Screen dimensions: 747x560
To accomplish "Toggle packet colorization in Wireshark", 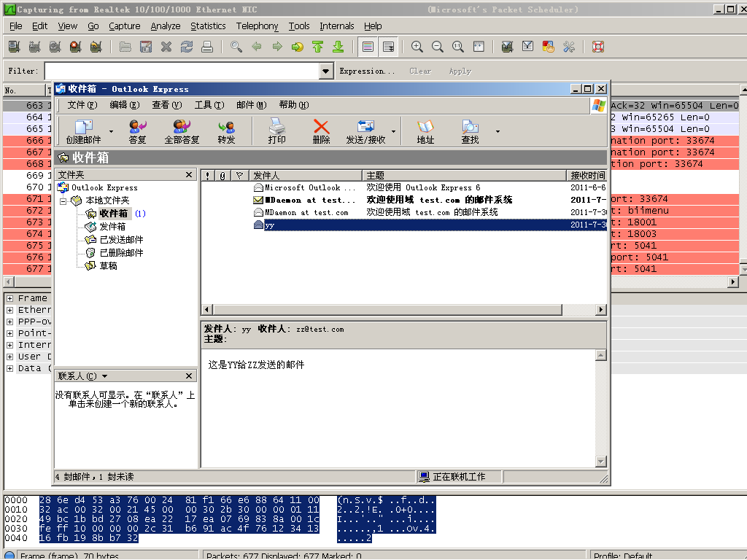I will pos(368,47).
